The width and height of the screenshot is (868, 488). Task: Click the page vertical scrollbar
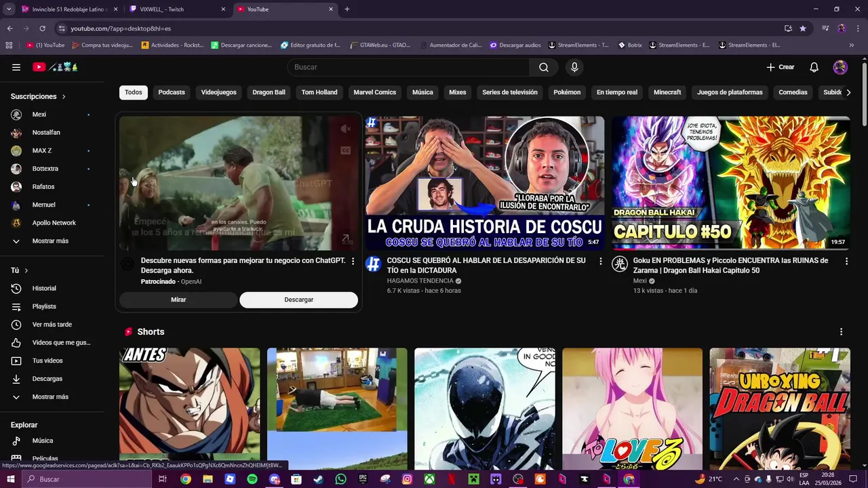pyautogui.click(x=864, y=95)
